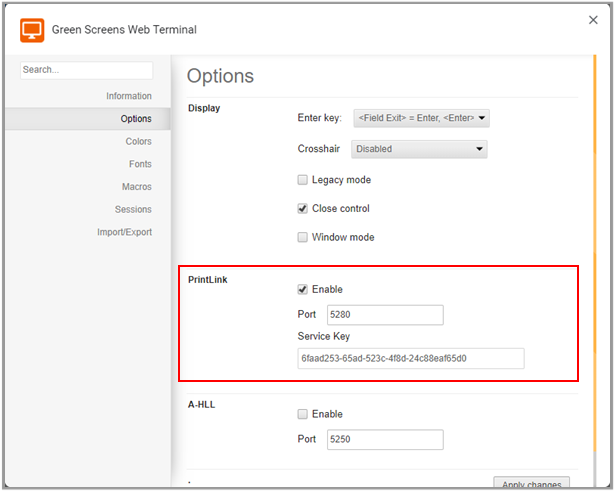Enable the Legacy mode checkbox
615x491 pixels.
(x=302, y=180)
